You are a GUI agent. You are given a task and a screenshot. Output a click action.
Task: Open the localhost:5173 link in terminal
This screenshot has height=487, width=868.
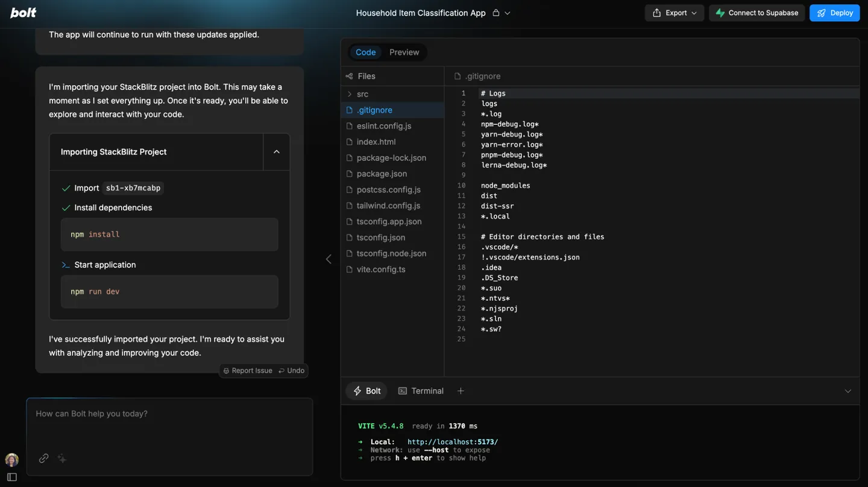tap(452, 442)
